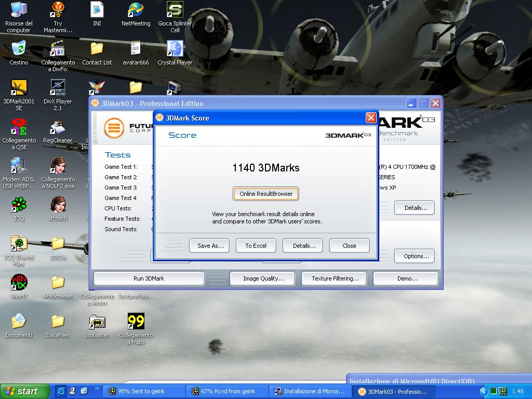Open the 2003a folder
This screenshot has height=399, width=532.
tap(58, 248)
